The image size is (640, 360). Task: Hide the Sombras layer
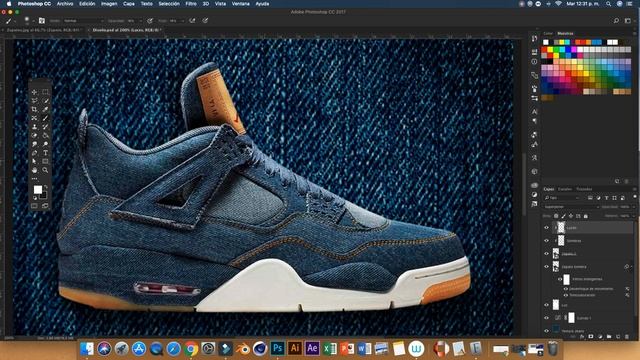pos(547,241)
